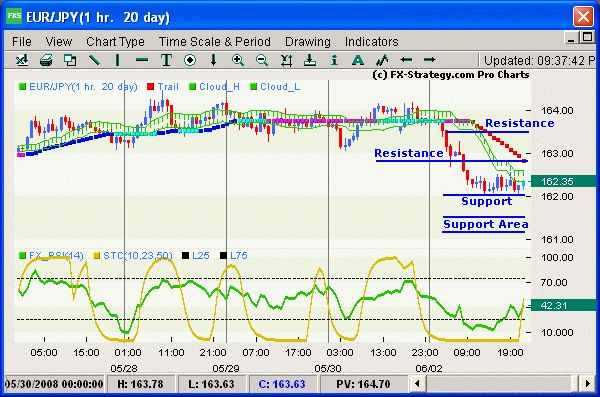Click the circle target marker tool
Viewport: 600px width, 397px height.
(190, 60)
